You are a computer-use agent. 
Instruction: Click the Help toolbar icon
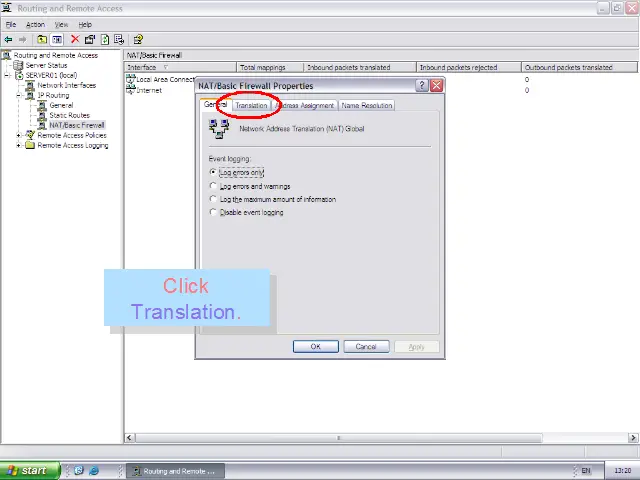click(138, 39)
